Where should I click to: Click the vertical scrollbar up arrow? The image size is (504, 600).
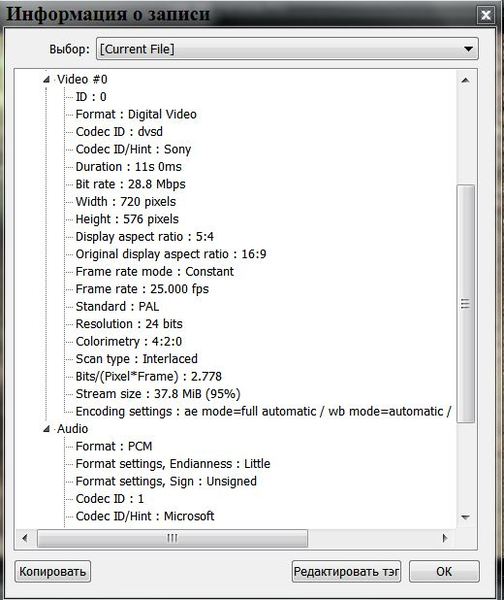coord(465,80)
